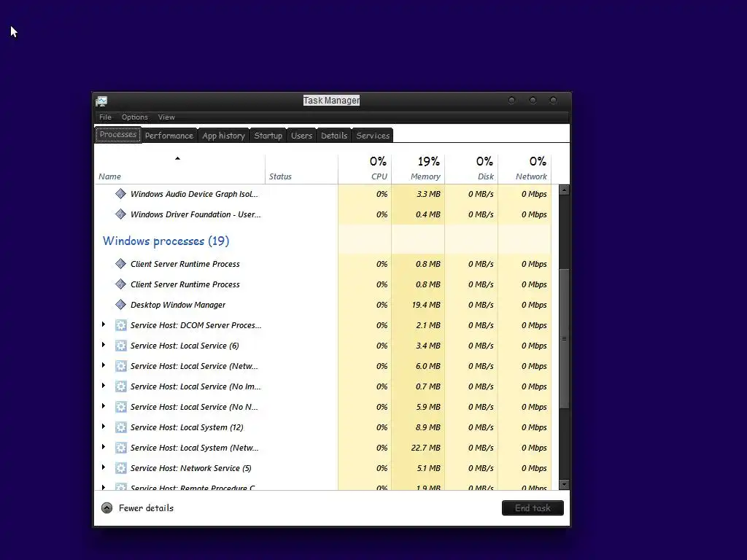Expand Service Host: Local System (12)
The height and width of the screenshot is (560, 747).
point(104,427)
